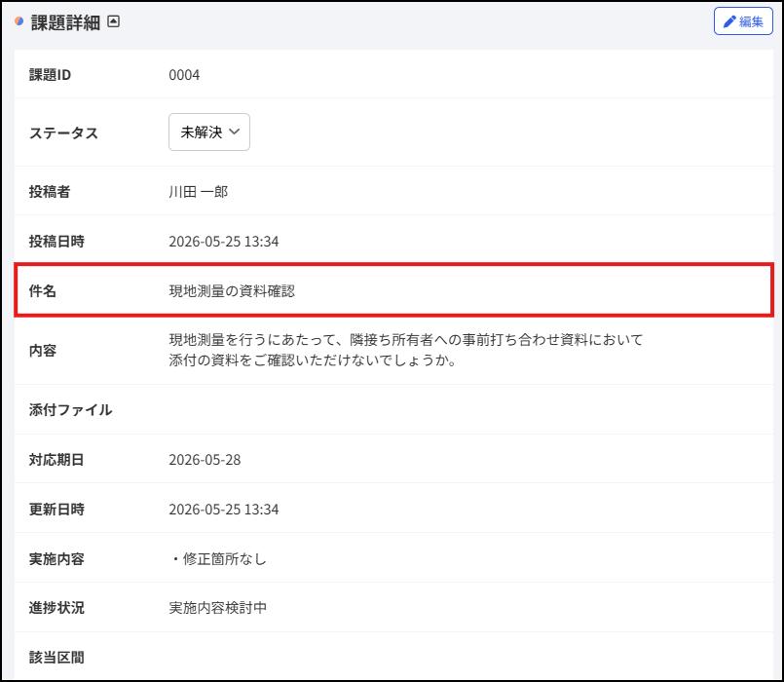The image size is (784, 682).
Task: Click the 更新日時 value 2026-05-25 13:34
Action: click(x=223, y=510)
